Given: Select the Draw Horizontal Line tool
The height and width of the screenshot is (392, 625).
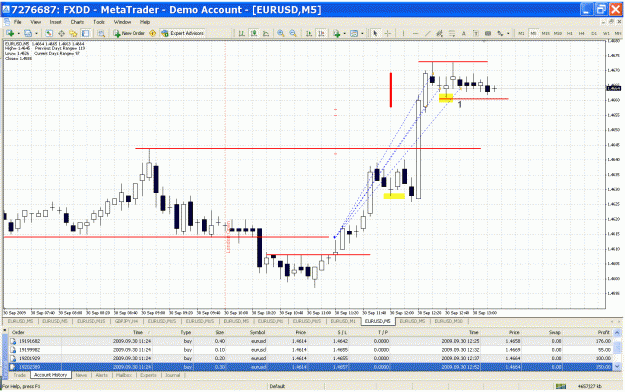Looking at the screenshot, I should point(415,33).
